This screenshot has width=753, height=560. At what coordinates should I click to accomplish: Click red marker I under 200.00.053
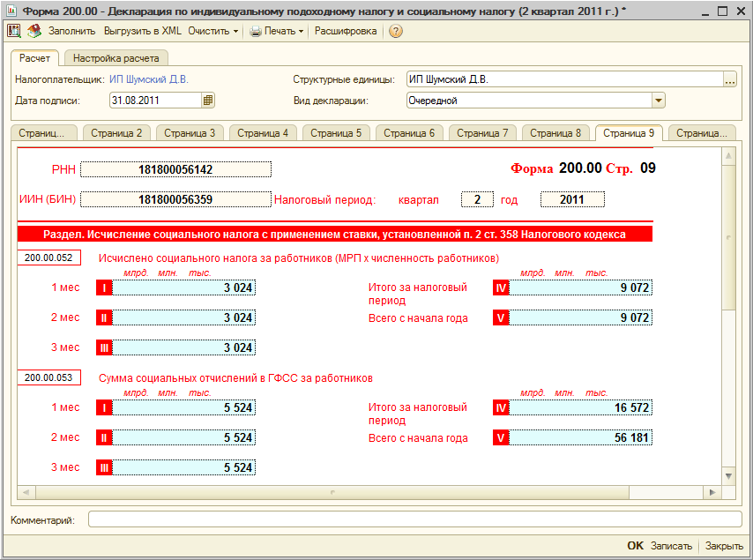[x=104, y=407]
